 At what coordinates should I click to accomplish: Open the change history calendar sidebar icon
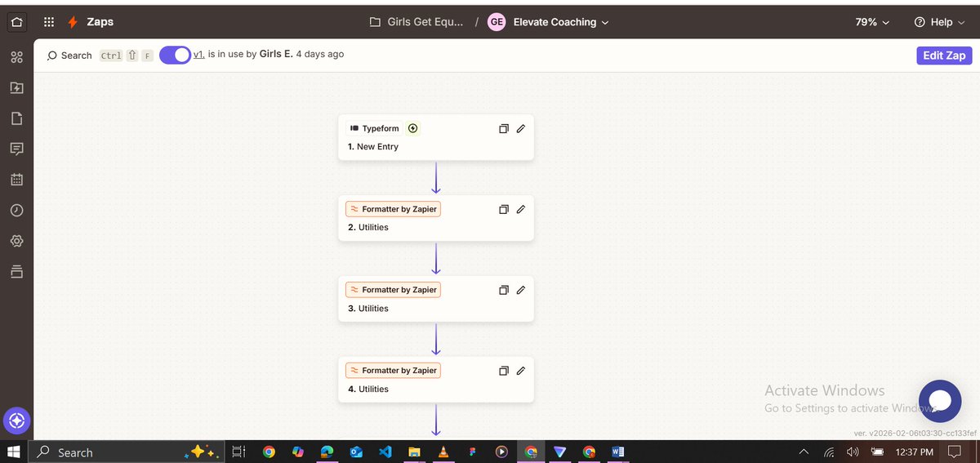click(x=16, y=179)
